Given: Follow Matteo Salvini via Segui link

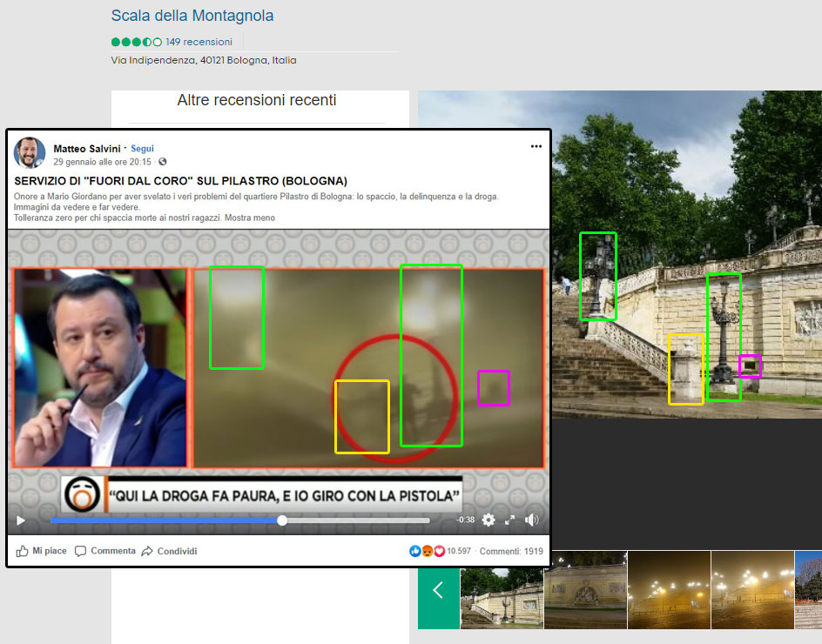Looking at the screenshot, I should pos(142,148).
